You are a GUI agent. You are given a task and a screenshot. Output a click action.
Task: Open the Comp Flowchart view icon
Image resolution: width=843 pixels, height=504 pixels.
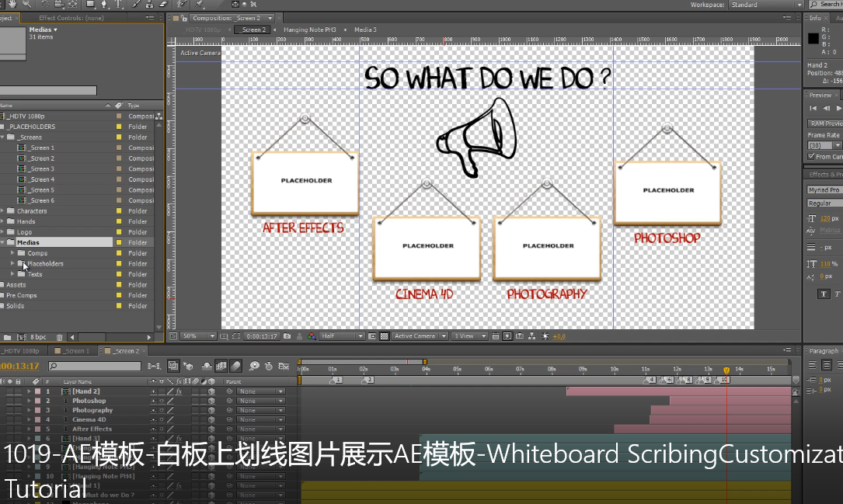pos(531,336)
